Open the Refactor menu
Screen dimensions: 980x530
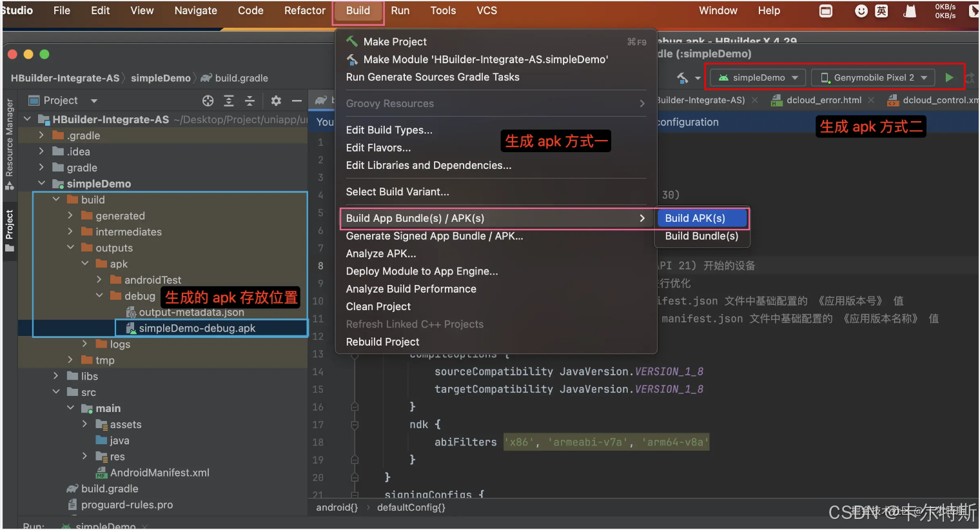click(304, 11)
